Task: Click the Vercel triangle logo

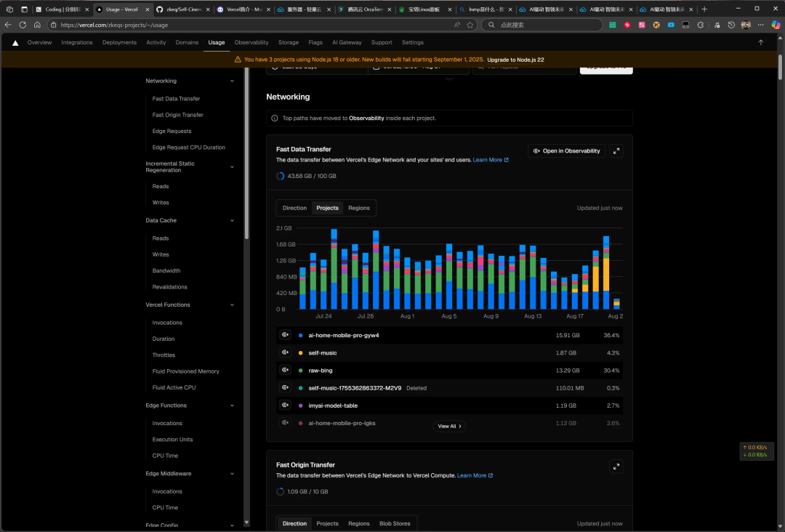Action: click(15, 43)
